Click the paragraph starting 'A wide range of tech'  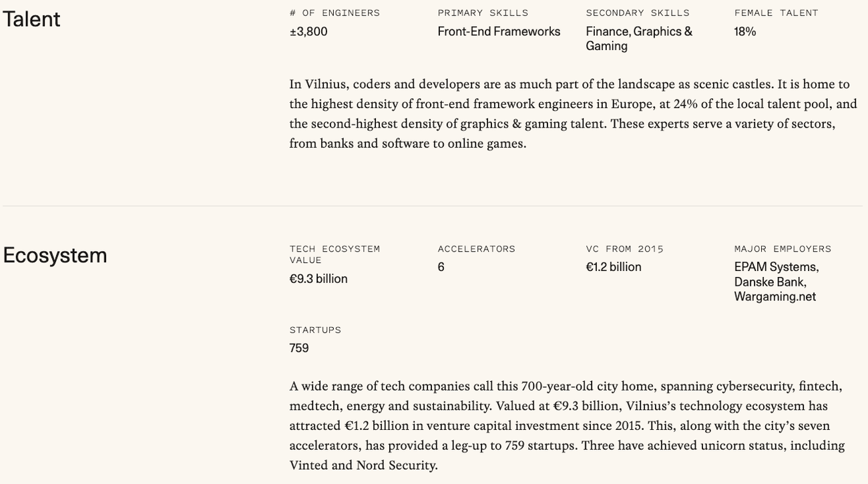pos(566,425)
